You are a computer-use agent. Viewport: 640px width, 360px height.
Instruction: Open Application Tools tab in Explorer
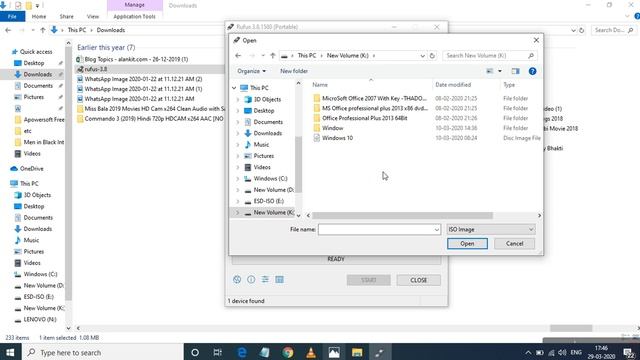coord(135,16)
